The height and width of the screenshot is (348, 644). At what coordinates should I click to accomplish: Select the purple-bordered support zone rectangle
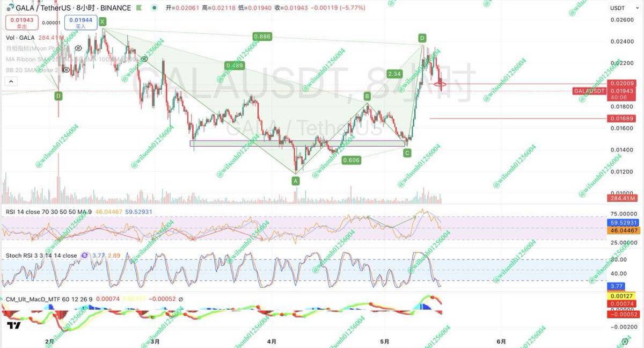[298, 143]
